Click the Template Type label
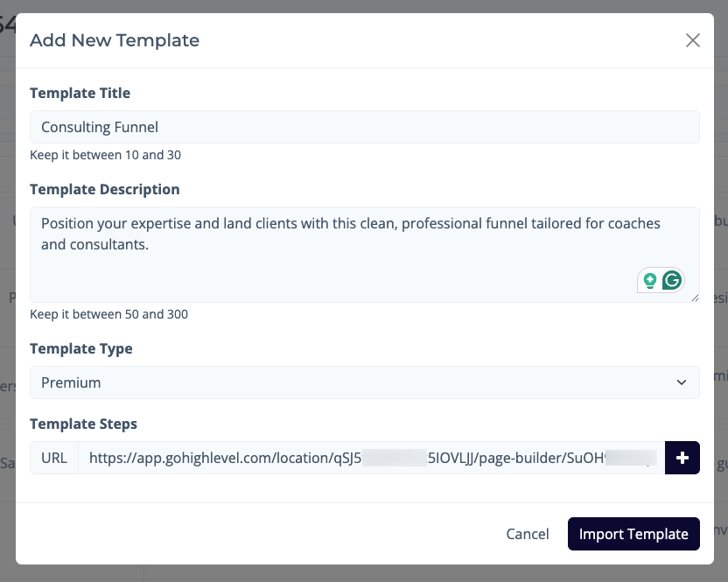Image resolution: width=728 pixels, height=582 pixels. 81,348
